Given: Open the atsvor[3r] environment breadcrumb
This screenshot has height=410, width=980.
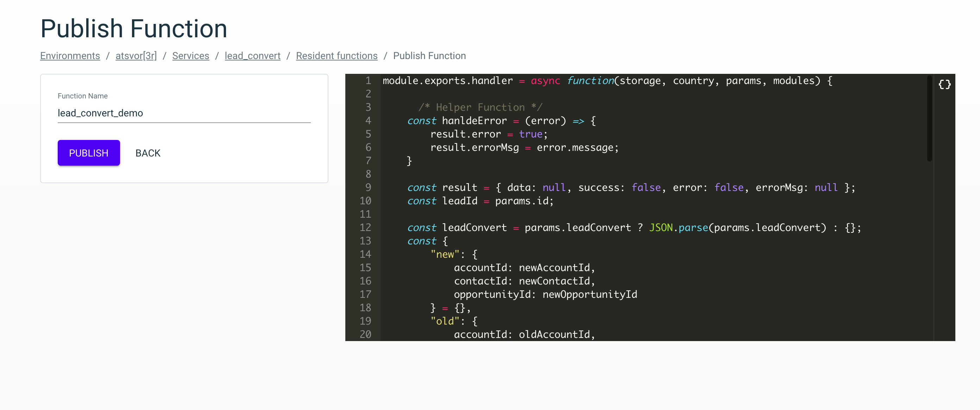Looking at the screenshot, I should [x=136, y=56].
